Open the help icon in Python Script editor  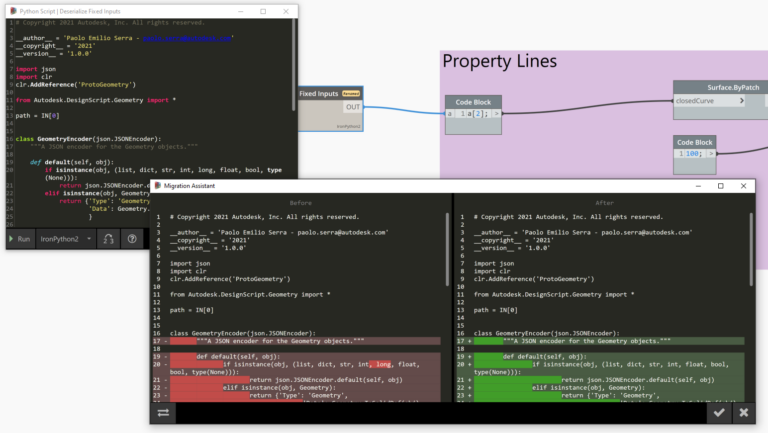click(x=132, y=239)
